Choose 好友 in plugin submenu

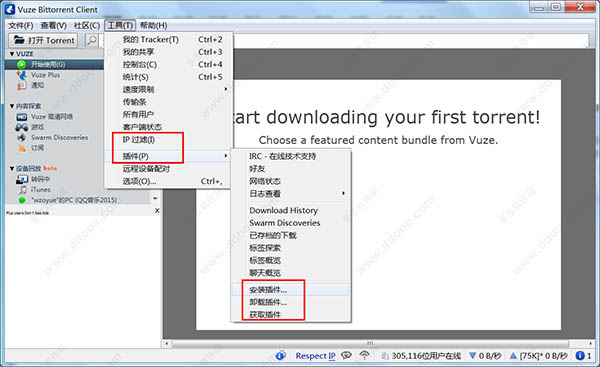point(291,168)
